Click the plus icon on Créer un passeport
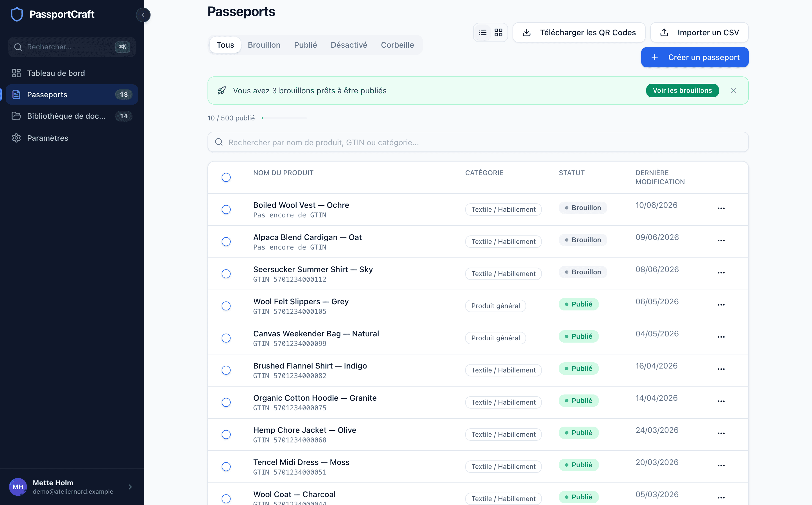Image resolution: width=812 pixels, height=505 pixels. tap(655, 58)
